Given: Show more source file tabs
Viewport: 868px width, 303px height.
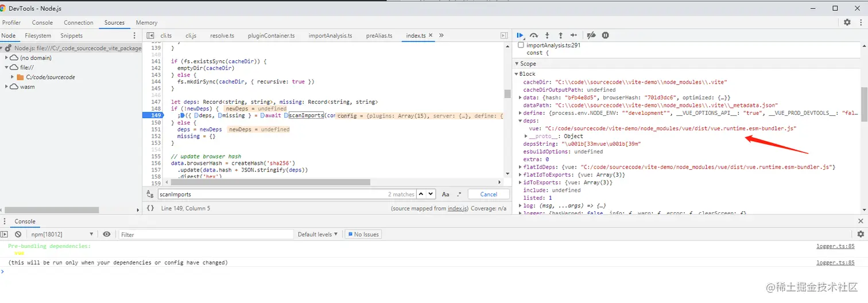Looking at the screenshot, I should click(441, 36).
